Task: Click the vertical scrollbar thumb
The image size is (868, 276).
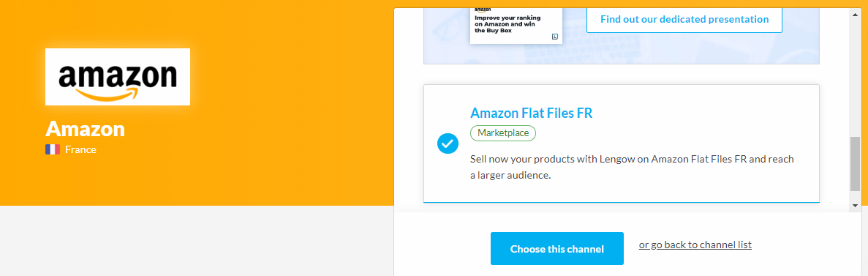Action: pos(856,165)
